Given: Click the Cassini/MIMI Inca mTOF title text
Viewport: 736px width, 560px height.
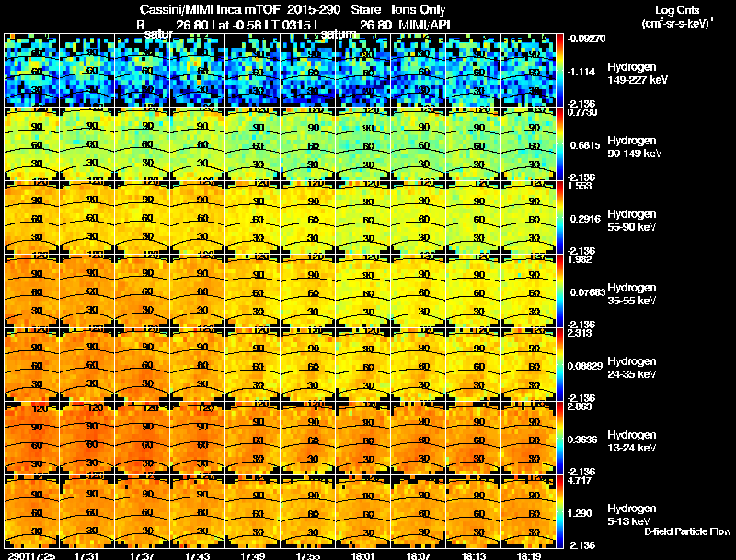Looking at the screenshot, I should click(210, 10).
